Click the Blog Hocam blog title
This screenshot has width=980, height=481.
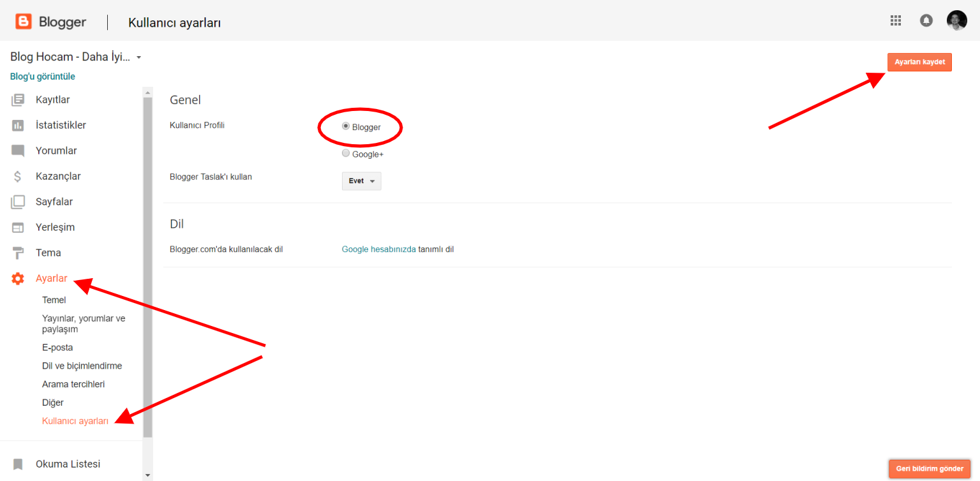click(x=70, y=57)
